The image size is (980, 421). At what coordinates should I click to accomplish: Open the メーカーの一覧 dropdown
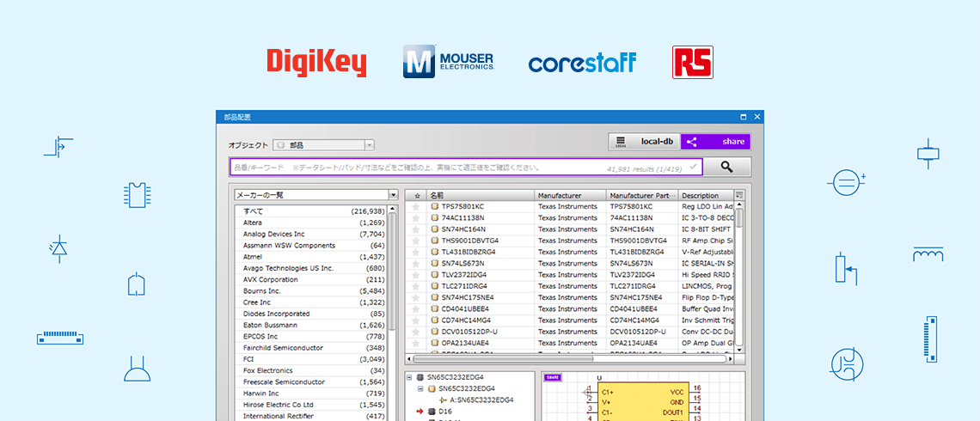click(x=316, y=195)
